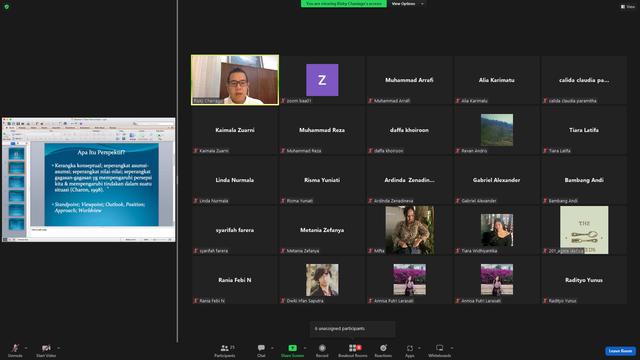Screen dimensions: 640x360
Task: Expand the arrow next to Whiteboards
Action: coord(451,348)
